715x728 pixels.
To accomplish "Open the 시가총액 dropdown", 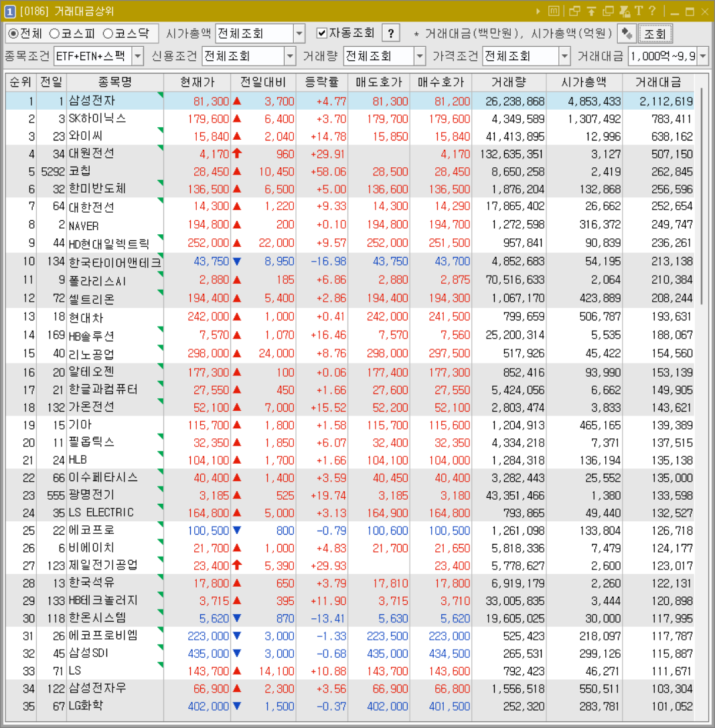I will [299, 33].
